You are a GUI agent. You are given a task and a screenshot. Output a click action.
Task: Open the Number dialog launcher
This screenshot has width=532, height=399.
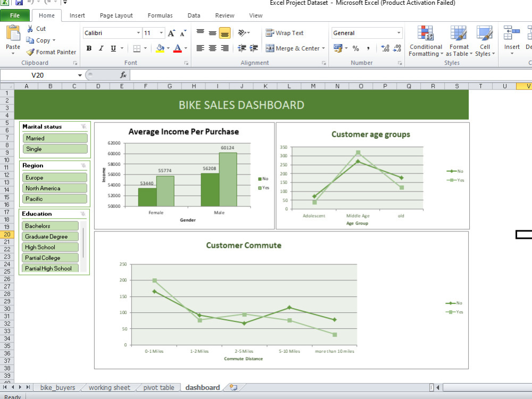(x=400, y=63)
